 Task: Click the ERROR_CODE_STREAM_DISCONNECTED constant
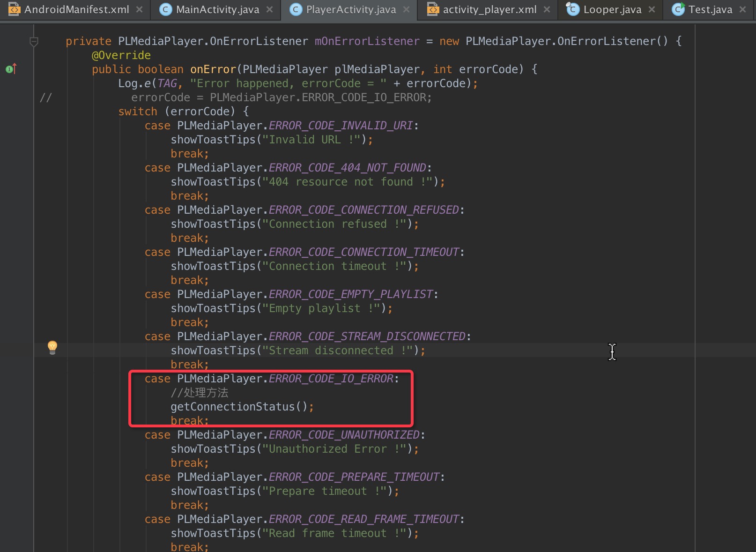click(x=367, y=336)
